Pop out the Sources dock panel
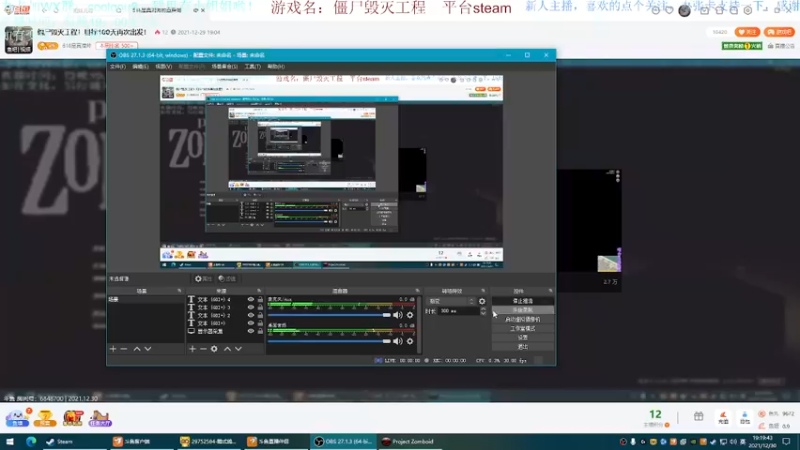Viewport: 800px width, 450px height. click(x=259, y=291)
